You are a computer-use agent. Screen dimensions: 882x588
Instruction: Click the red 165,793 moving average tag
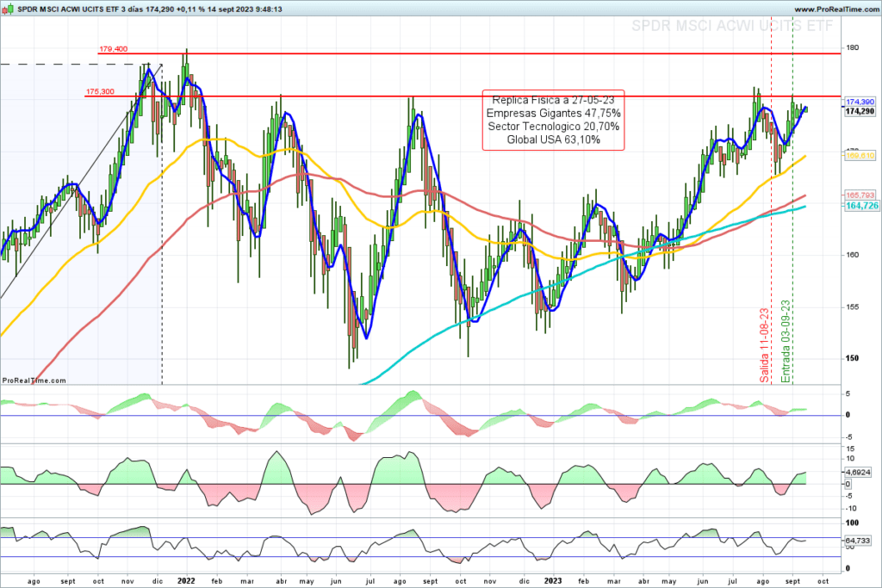pos(860,195)
